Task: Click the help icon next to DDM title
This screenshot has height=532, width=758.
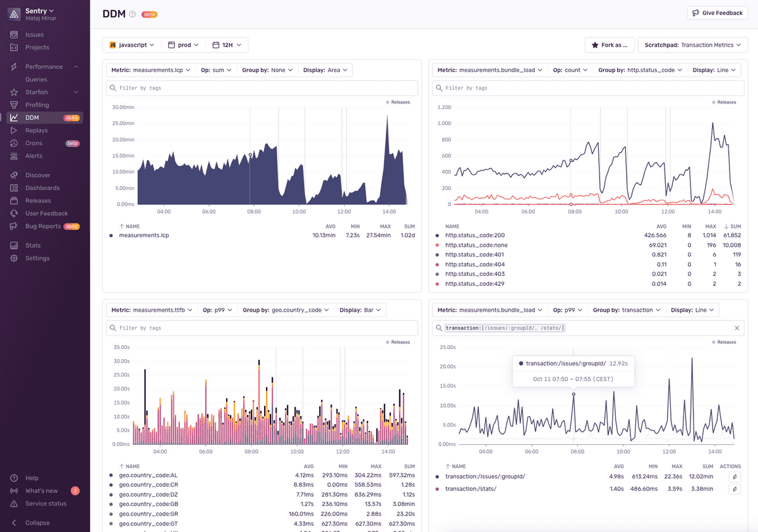Action: pos(132,14)
